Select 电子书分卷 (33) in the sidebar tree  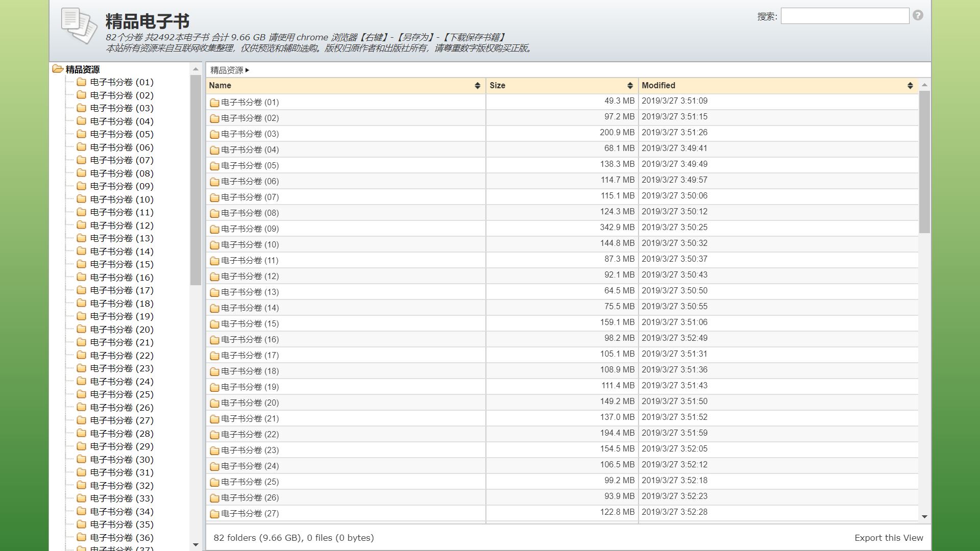tap(121, 498)
